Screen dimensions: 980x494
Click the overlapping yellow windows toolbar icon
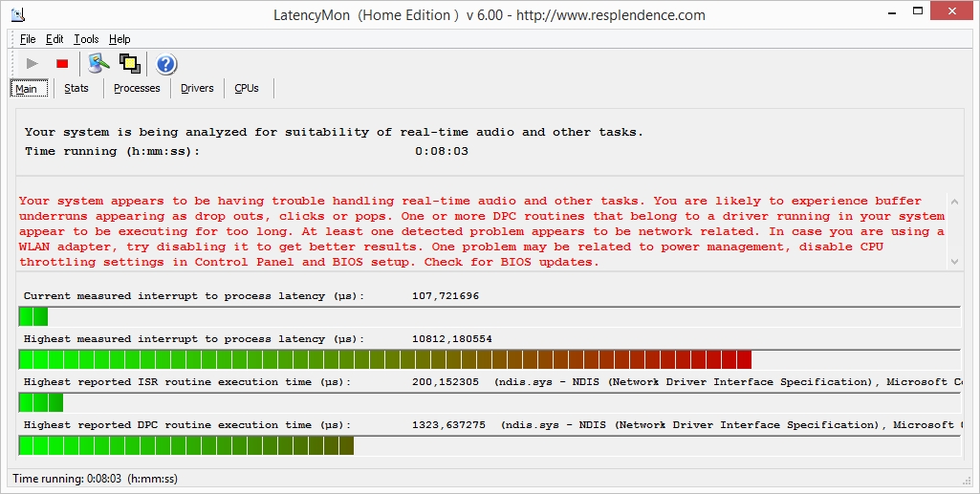[130, 63]
